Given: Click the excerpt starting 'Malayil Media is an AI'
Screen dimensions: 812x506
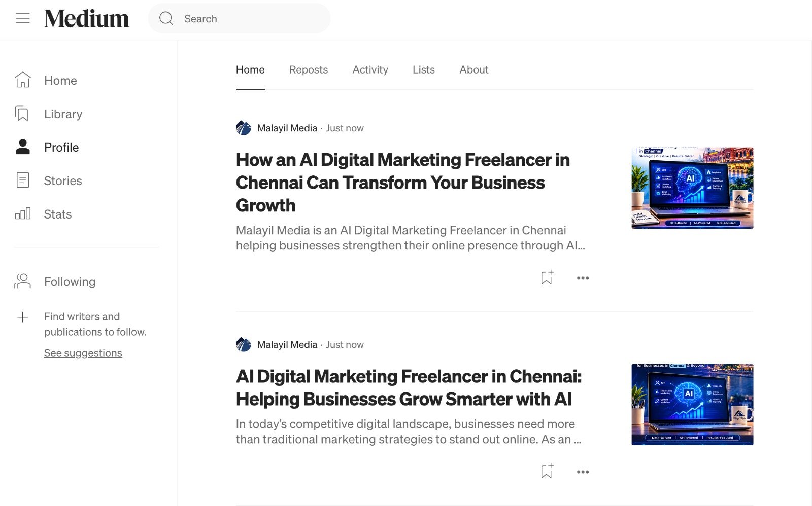Looking at the screenshot, I should pos(411,238).
